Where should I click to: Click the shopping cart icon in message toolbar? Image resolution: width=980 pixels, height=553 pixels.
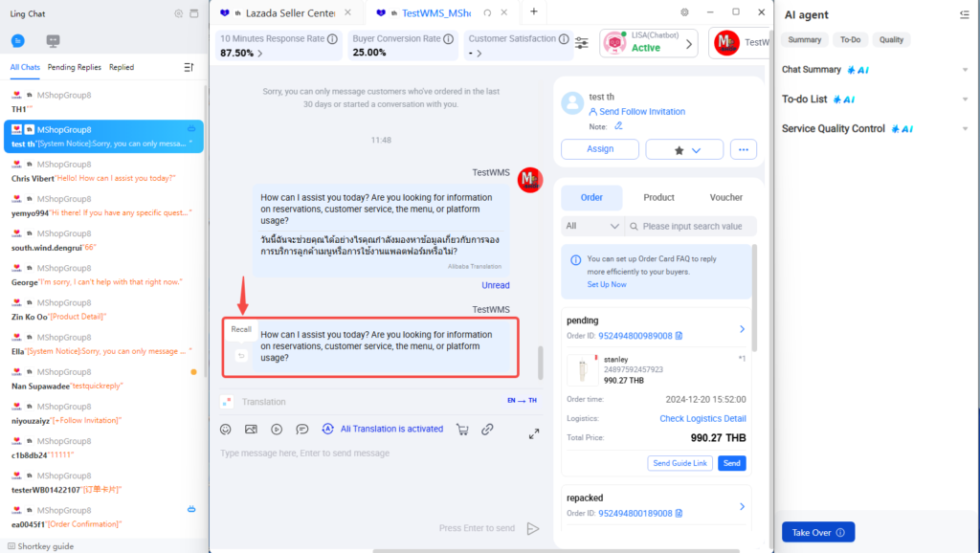point(462,430)
